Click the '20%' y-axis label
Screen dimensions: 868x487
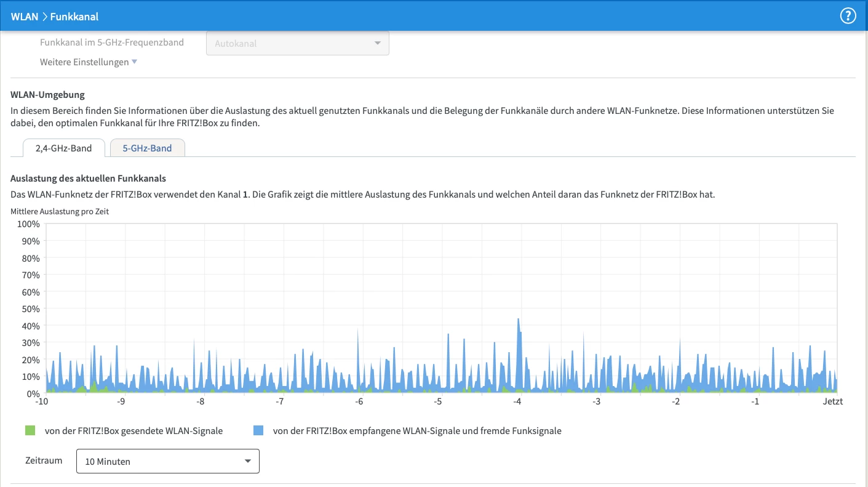[x=31, y=360]
